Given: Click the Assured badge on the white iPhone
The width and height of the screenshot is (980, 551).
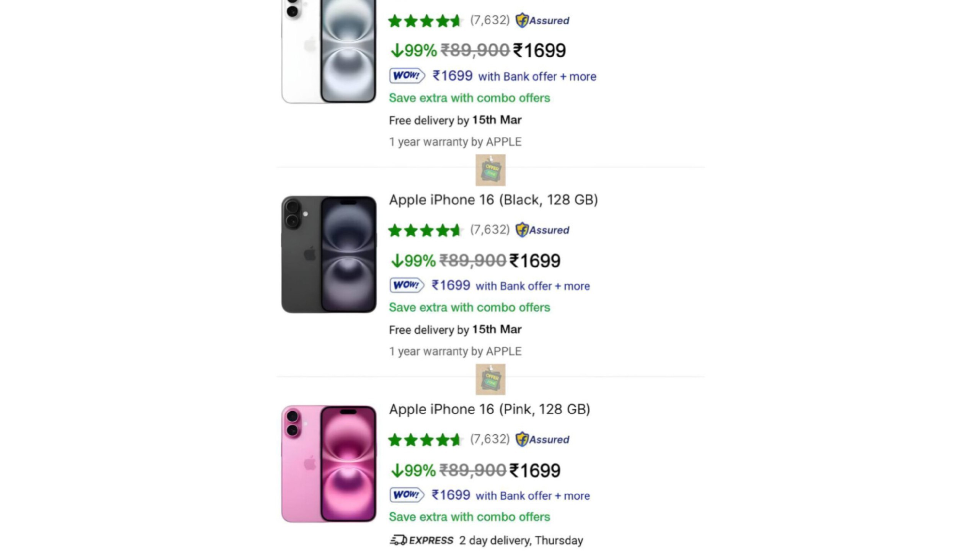Looking at the screenshot, I should [542, 20].
